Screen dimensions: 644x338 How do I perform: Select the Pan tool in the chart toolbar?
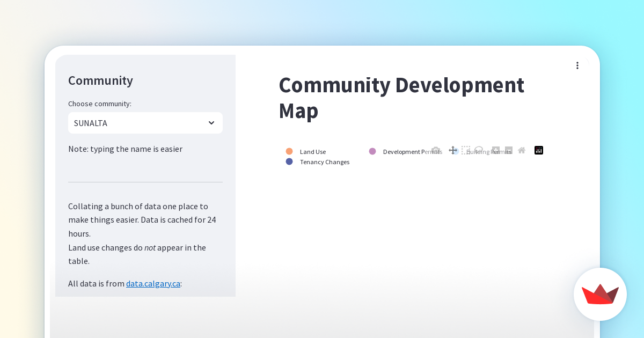point(453,150)
